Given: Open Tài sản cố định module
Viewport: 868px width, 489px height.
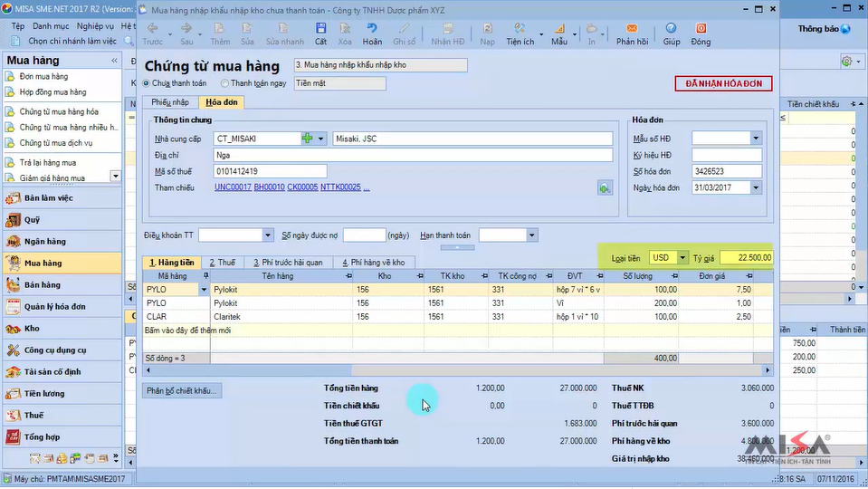Looking at the screenshot, I should (x=62, y=371).
